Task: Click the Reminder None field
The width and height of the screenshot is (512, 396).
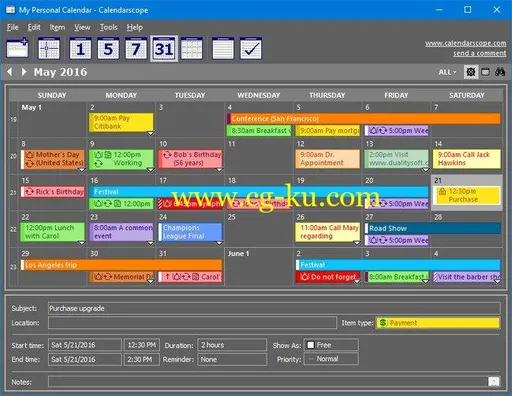Action: 232,359
